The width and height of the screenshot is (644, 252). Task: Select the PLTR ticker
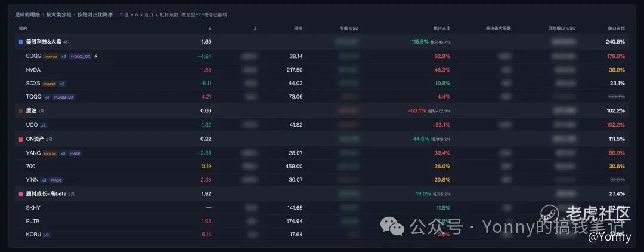click(32, 222)
